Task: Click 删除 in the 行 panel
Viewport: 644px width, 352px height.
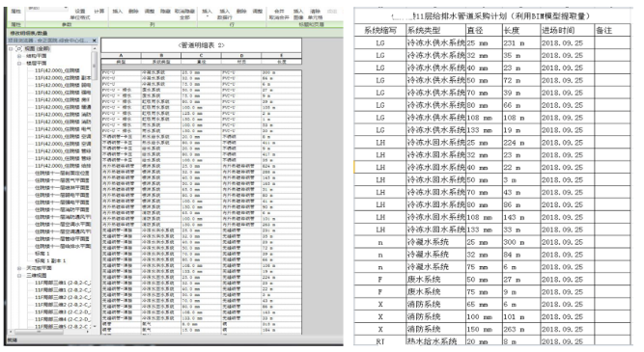Action: click(241, 11)
